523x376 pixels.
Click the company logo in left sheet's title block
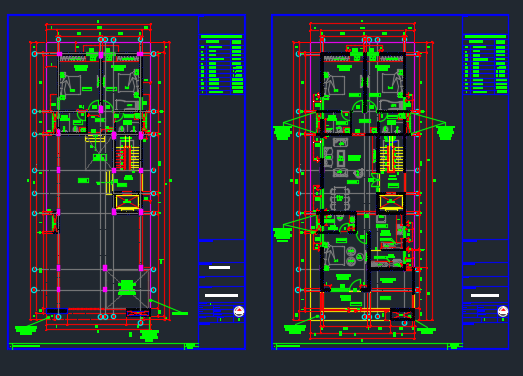pyautogui.click(x=239, y=311)
